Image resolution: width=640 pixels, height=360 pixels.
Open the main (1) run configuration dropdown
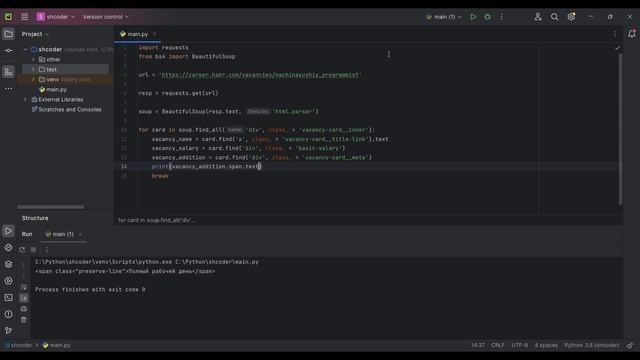coord(444,17)
